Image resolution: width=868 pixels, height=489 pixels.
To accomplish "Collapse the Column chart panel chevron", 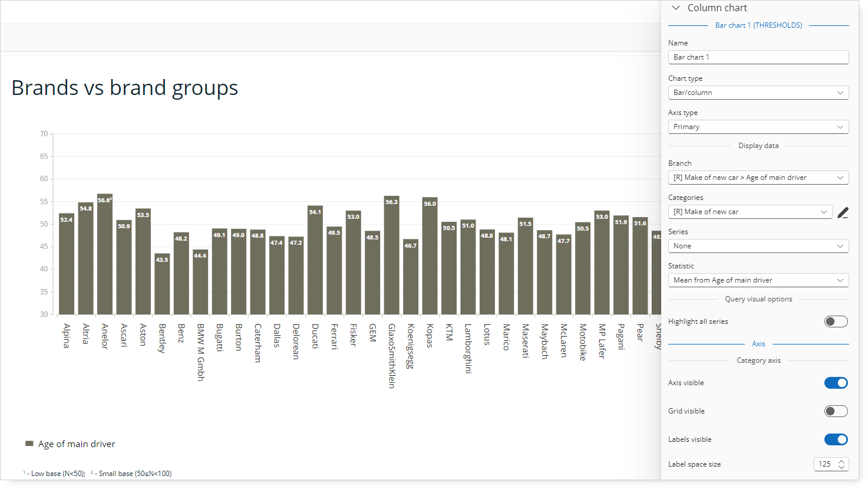I will click(x=676, y=8).
